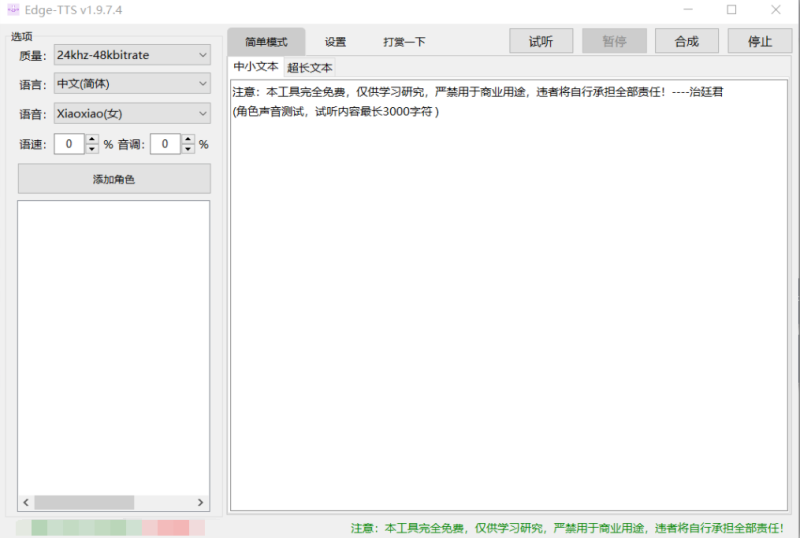Click the Edge-TTS app icon in title bar
This screenshot has height=538, width=800.
14,10
